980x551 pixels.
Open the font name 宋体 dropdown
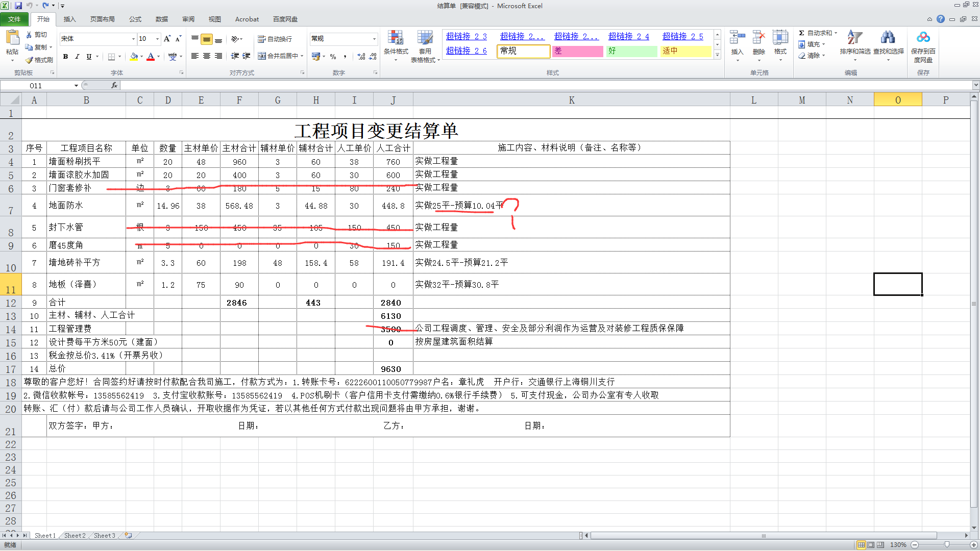[x=133, y=39]
